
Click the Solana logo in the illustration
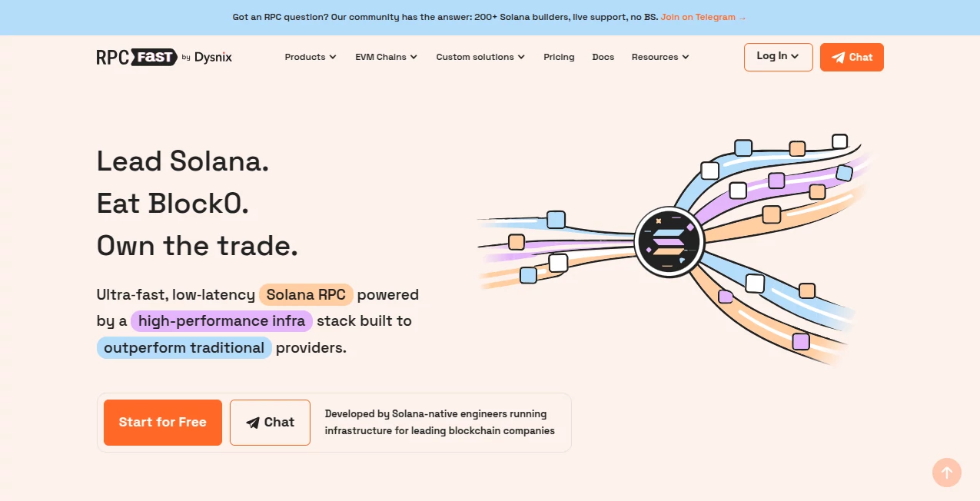coord(669,241)
